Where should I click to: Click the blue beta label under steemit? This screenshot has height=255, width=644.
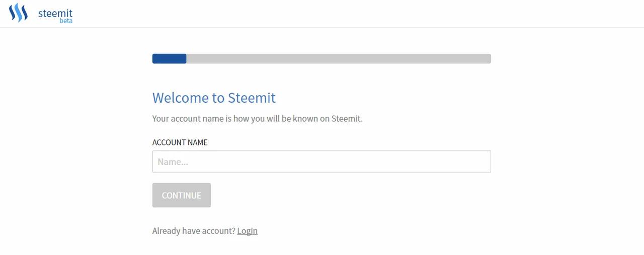pyautogui.click(x=66, y=21)
